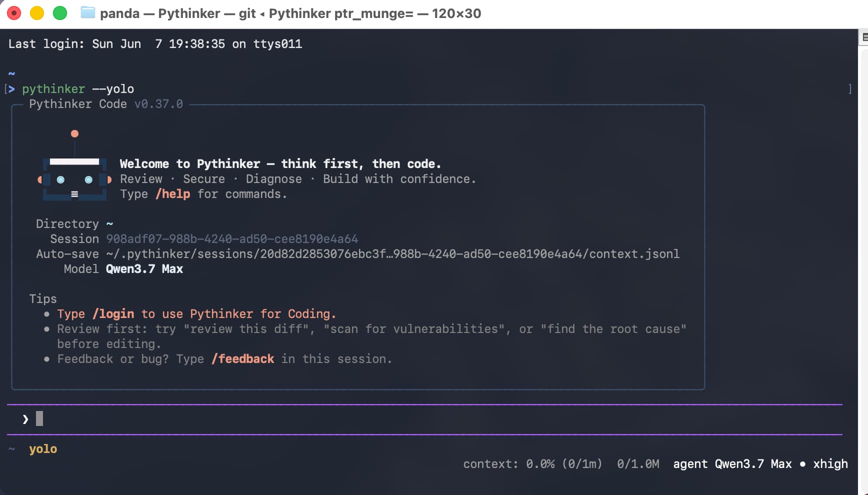Viewport: 868px width, 495px height.
Task: Click the 'Tips' heading
Action: (x=43, y=299)
